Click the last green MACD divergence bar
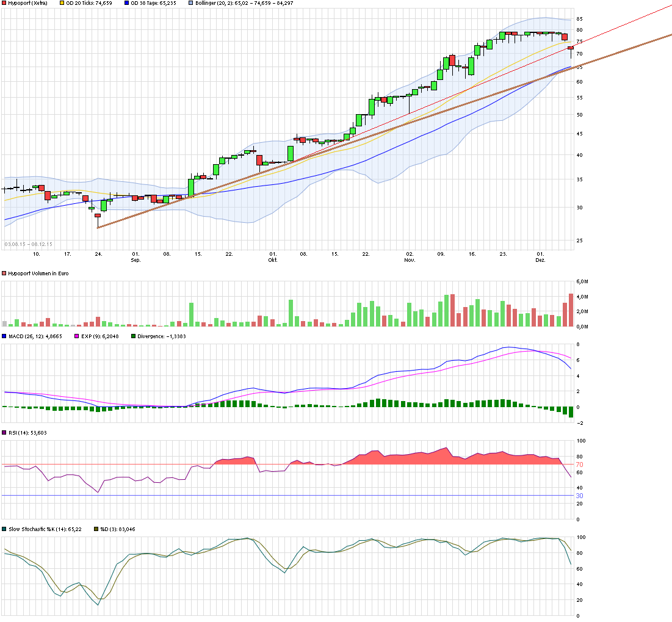This screenshot has height=622, width=672. (x=571, y=412)
